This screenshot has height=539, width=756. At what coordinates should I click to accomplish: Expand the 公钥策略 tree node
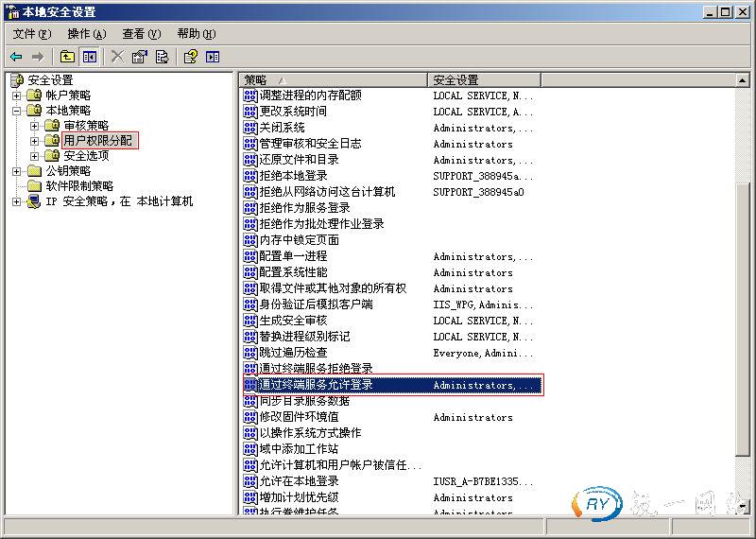click(x=16, y=171)
